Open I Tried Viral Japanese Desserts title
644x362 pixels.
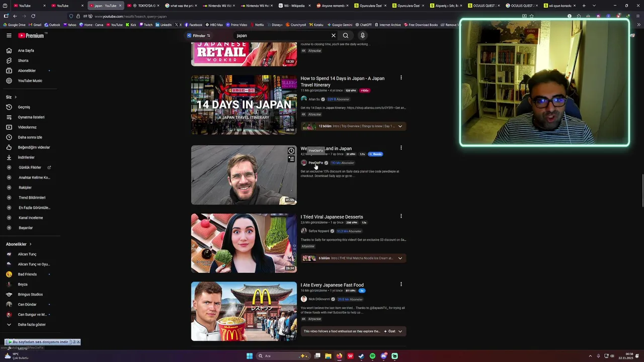[332, 217]
